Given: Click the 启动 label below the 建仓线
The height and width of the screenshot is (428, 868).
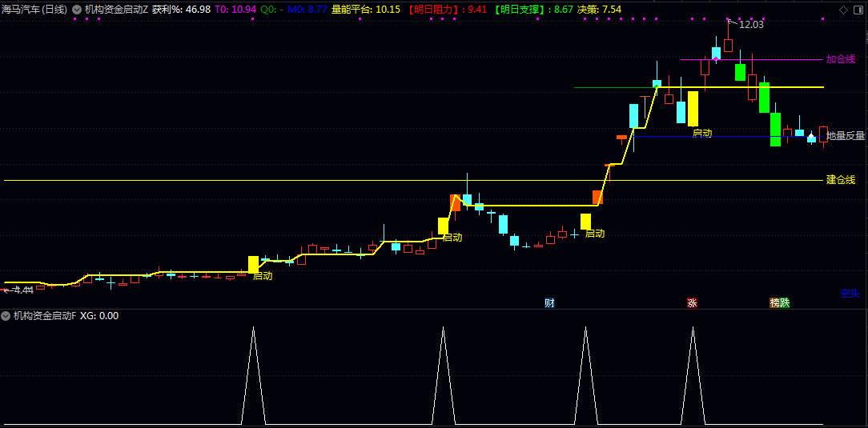Looking at the screenshot, I should (x=595, y=234).
